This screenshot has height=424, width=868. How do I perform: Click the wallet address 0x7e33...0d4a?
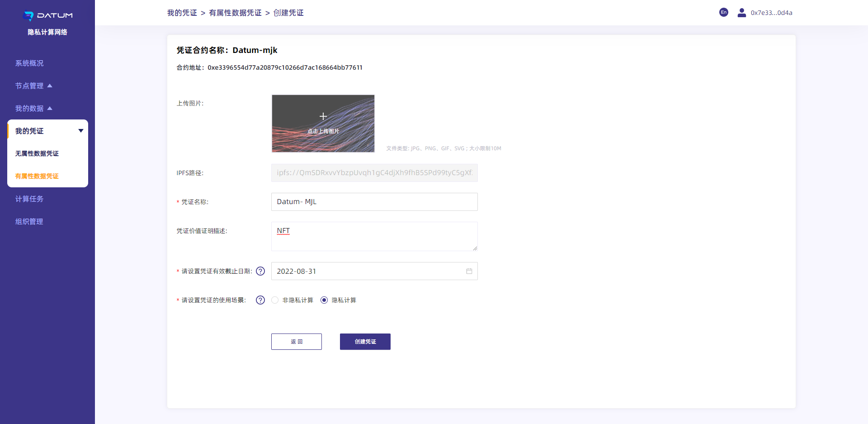772,13
